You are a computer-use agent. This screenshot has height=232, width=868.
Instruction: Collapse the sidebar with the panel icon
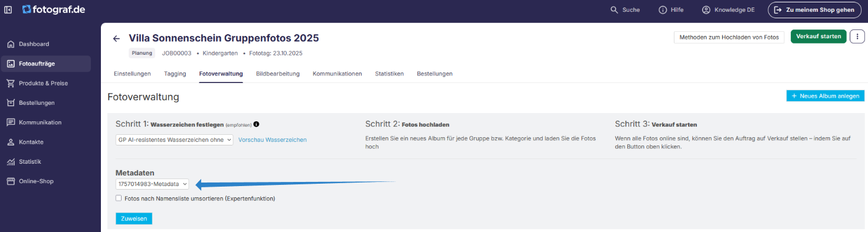[x=8, y=9]
